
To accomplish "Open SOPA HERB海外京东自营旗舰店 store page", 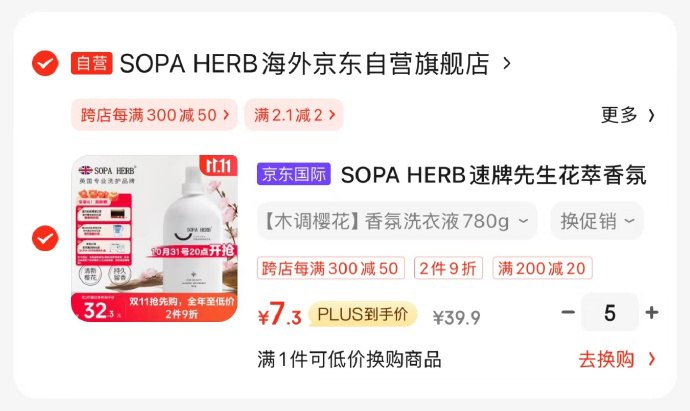I will [304, 63].
